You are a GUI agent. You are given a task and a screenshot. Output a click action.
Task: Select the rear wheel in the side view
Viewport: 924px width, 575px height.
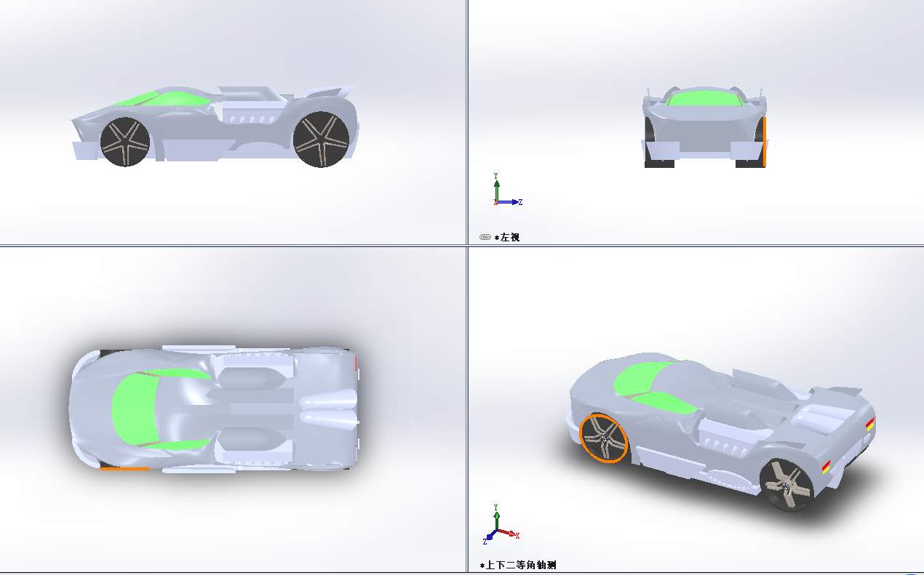point(322,140)
